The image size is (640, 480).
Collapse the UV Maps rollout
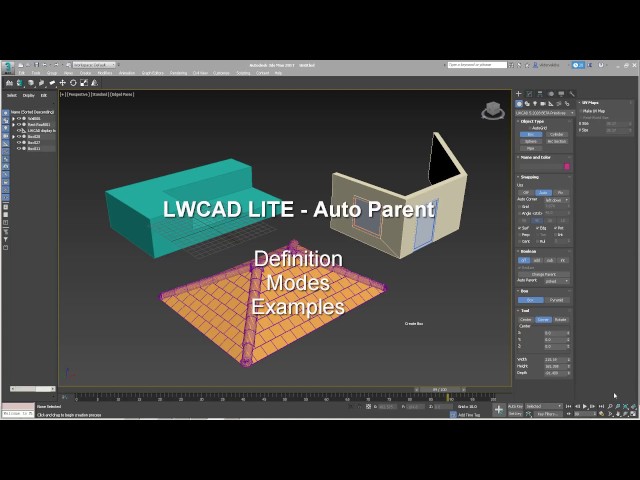(x=589, y=102)
